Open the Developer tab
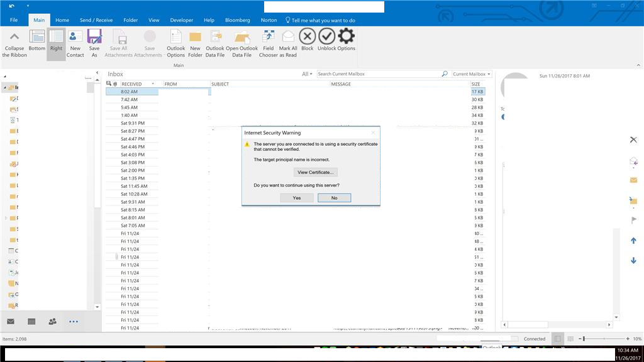 [182, 20]
